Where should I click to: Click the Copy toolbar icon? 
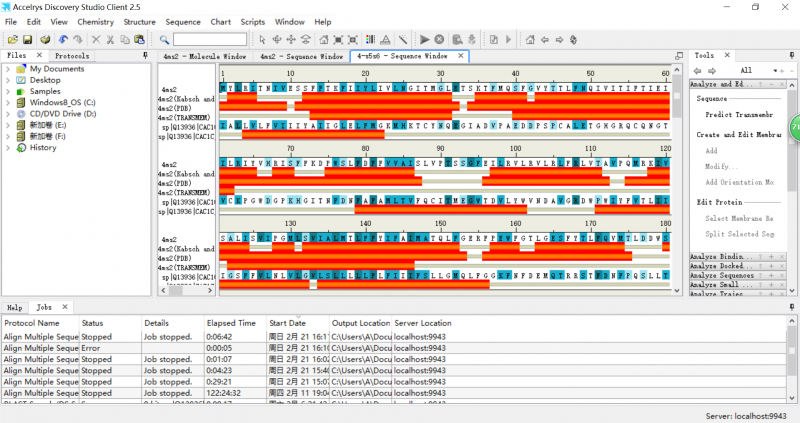[124, 39]
